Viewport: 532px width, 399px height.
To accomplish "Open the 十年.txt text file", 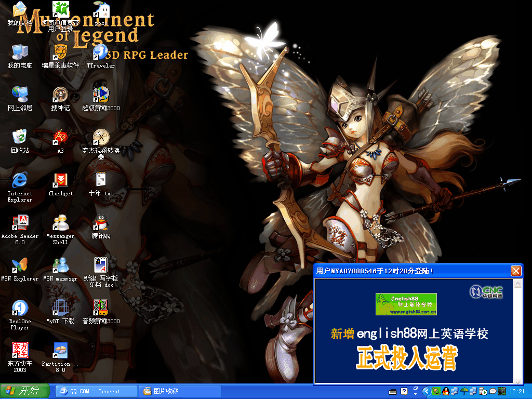I will (101, 184).
